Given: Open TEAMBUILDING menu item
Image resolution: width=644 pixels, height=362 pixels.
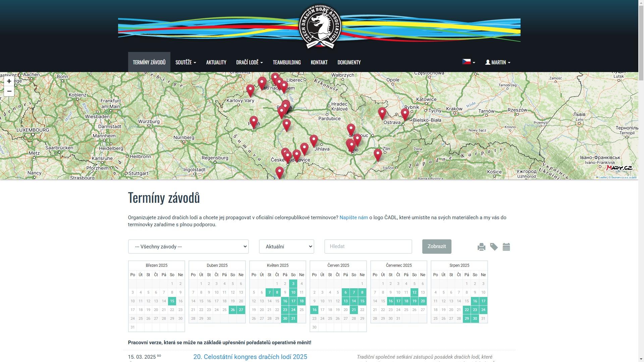Looking at the screenshot, I should (287, 62).
